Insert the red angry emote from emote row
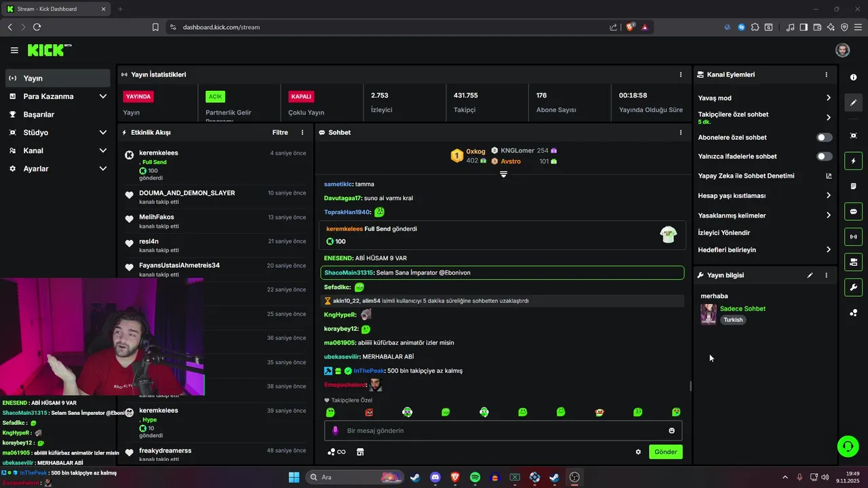The width and height of the screenshot is (868, 488). [x=369, y=412]
